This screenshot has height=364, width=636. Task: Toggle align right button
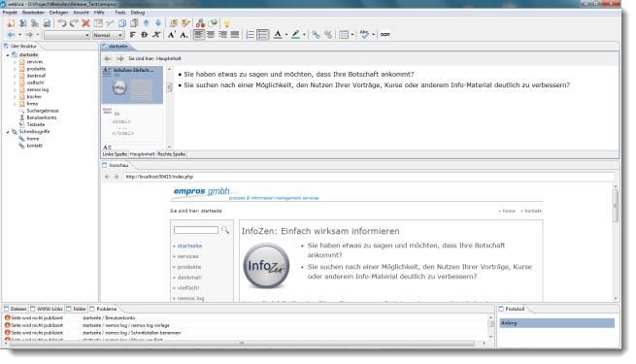pyautogui.click(x=222, y=35)
